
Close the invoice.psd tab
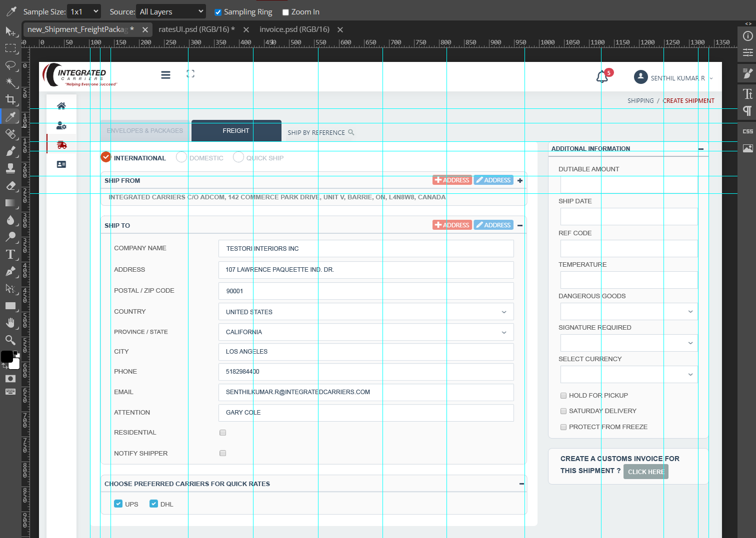pos(340,30)
